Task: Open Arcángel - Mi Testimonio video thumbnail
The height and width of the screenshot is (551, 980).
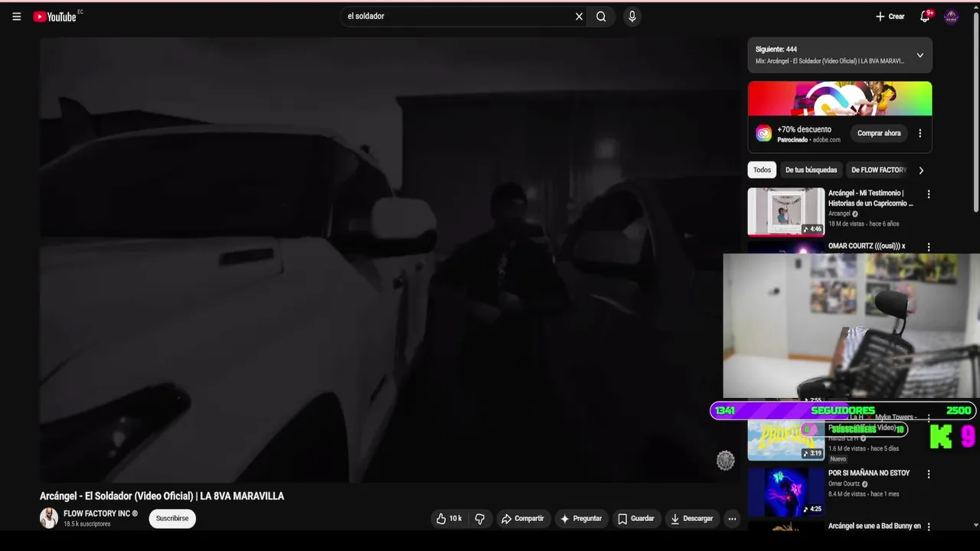Action: coord(786,211)
